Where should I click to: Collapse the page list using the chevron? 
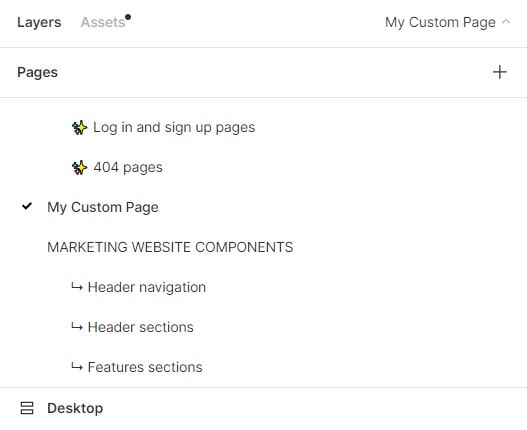pos(506,22)
